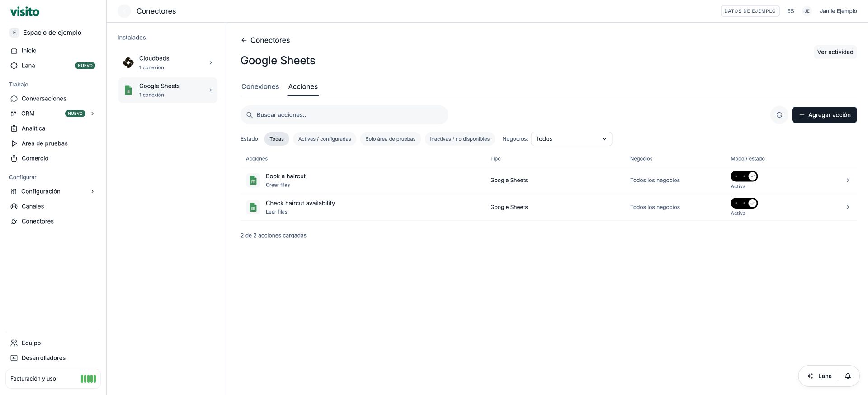Click the collapse sidebar arrow beside Conectores title

coord(124,11)
